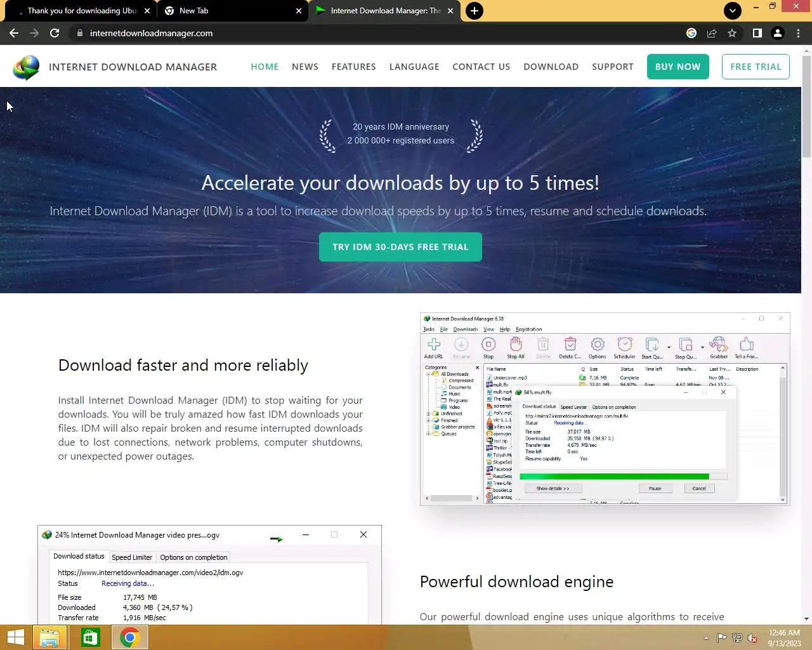Image resolution: width=812 pixels, height=650 pixels.
Task: Click the IDM main window screenshot
Action: [x=605, y=409]
